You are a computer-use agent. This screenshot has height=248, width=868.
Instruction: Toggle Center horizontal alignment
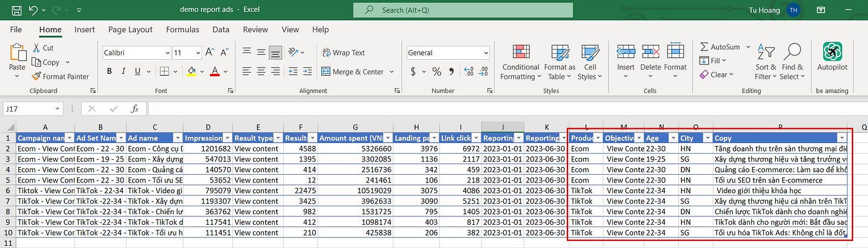click(261, 72)
